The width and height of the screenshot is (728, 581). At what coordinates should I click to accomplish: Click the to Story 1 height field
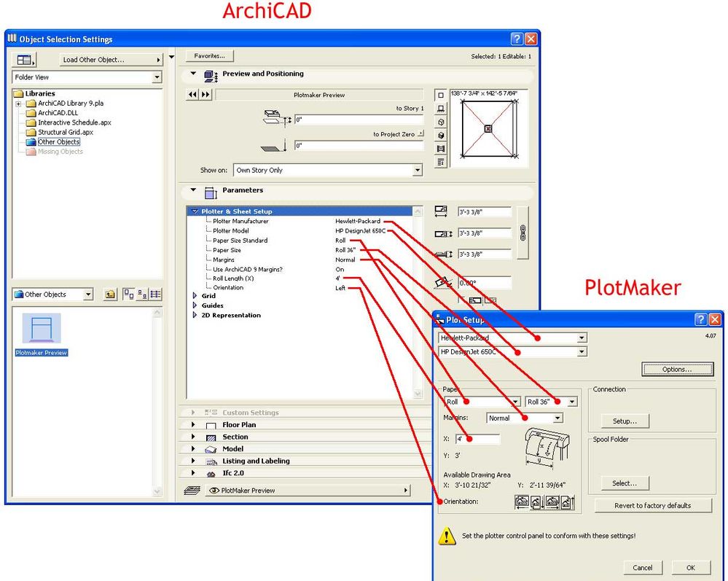359,120
